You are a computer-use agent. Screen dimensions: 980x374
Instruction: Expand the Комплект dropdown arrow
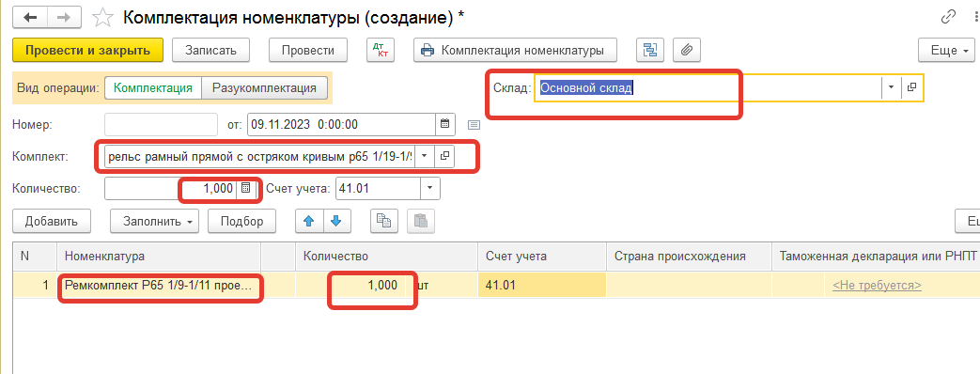pyautogui.click(x=425, y=156)
